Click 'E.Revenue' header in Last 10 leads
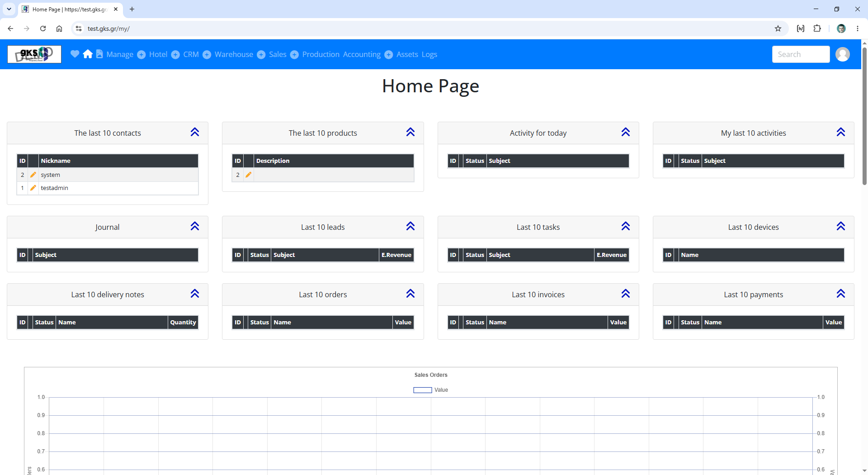The width and height of the screenshot is (868, 475). tap(396, 255)
